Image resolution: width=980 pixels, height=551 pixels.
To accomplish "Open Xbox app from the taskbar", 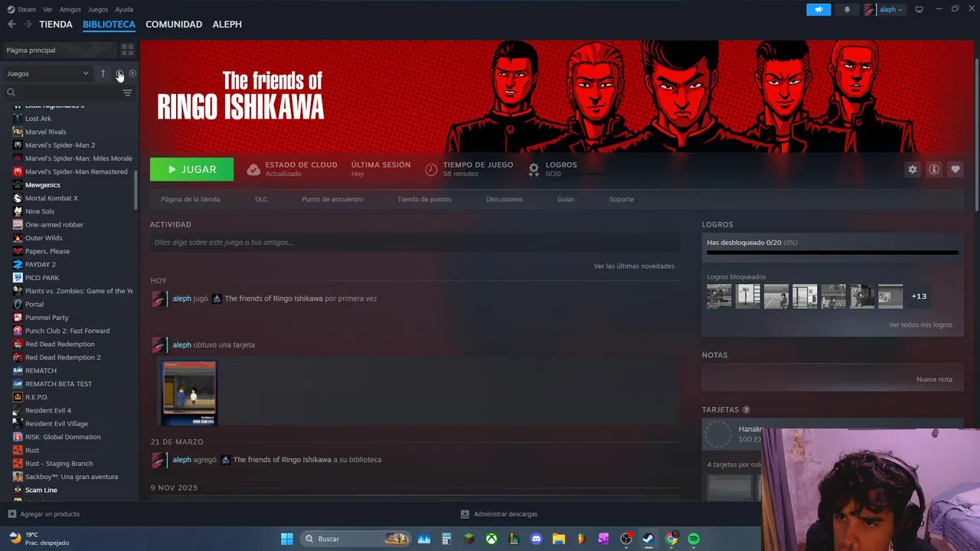I will click(491, 539).
